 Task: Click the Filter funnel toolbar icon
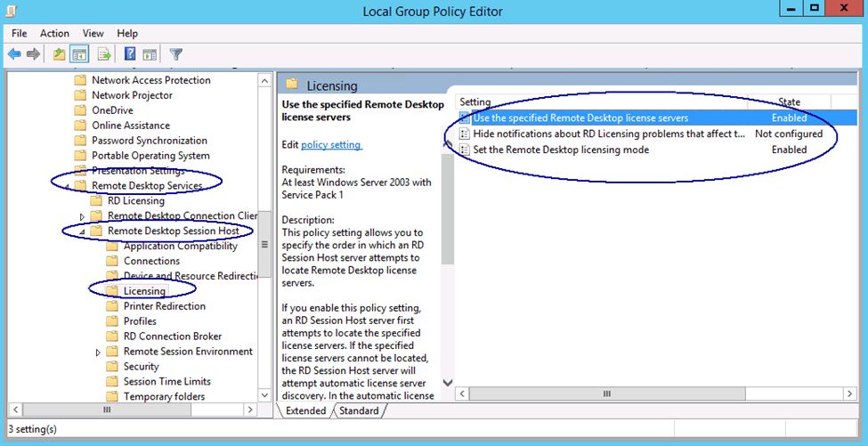point(176,54)
